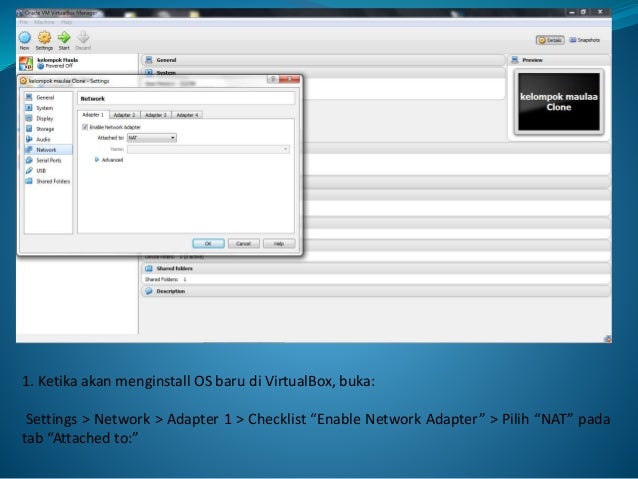The width and height of the screenshot is (638, 479).
Task: Click the Network settings page heading
Action: pos(93,98)
